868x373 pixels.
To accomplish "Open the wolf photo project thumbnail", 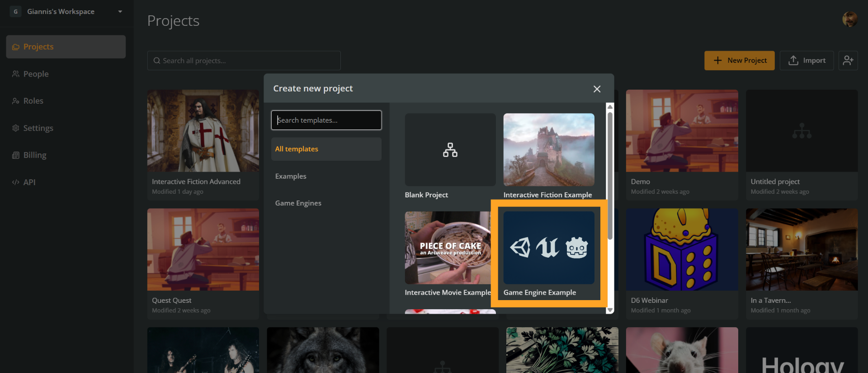I will click(x=323, y=350).
